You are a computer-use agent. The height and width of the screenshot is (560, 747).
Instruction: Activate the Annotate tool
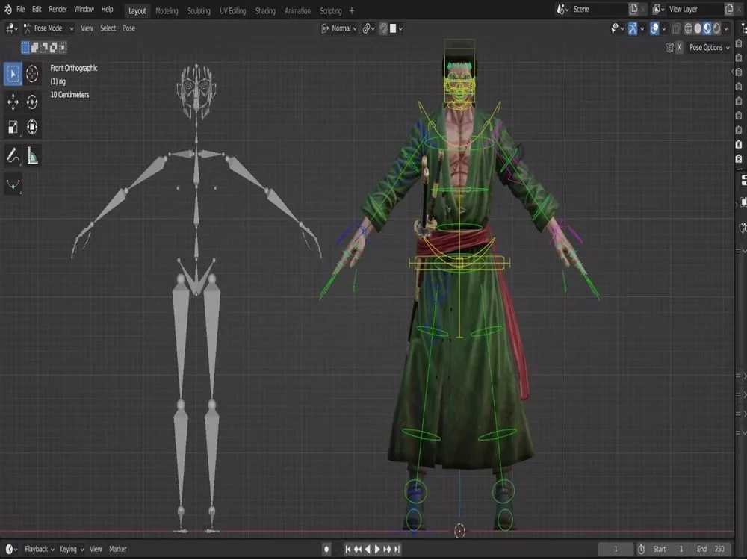pyautogui.click(x=12, y=154)
